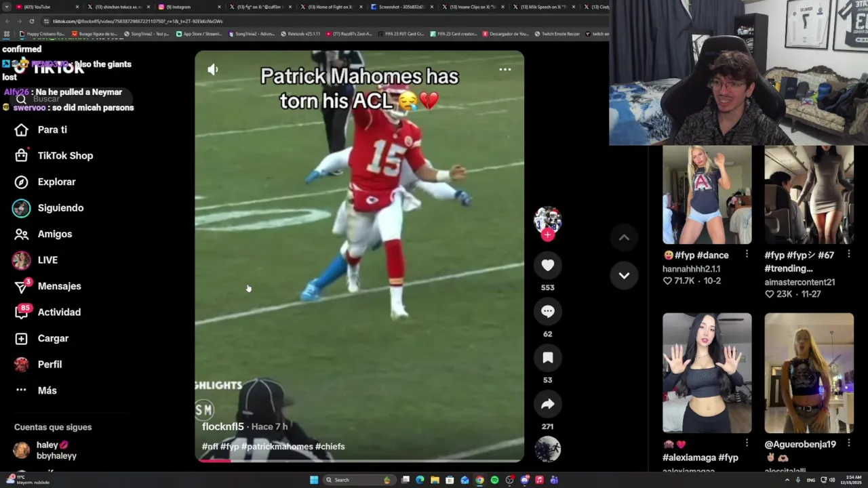The image size is (868, 488).
Task: Switch to the Instagram browser tab
Action: (x=189, y=7)
